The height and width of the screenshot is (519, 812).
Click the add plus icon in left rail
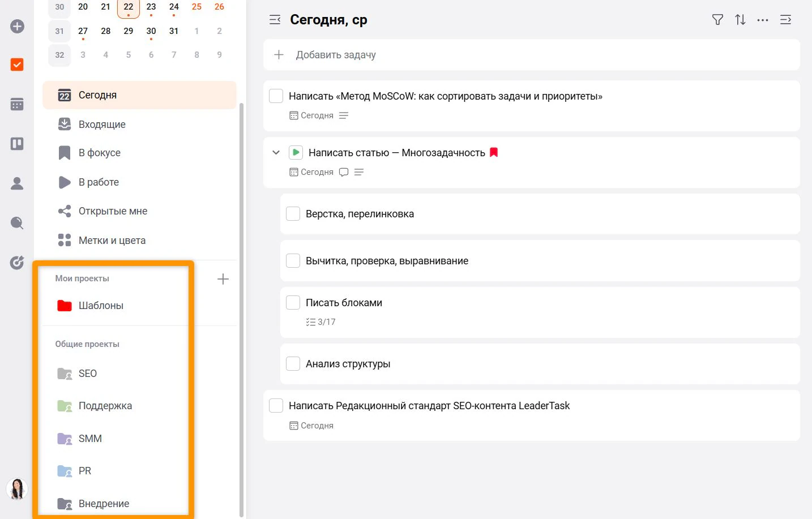pyautogui.click(x=18, y=27)
